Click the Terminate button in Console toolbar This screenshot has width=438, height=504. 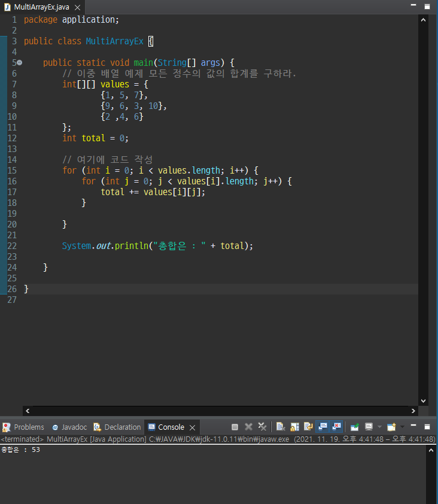point(235,427)
